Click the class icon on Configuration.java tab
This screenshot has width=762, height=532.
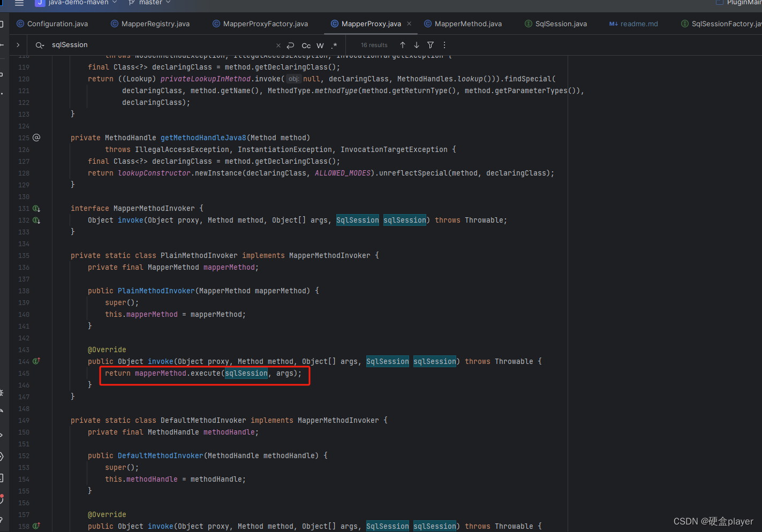tap(20, 24)
